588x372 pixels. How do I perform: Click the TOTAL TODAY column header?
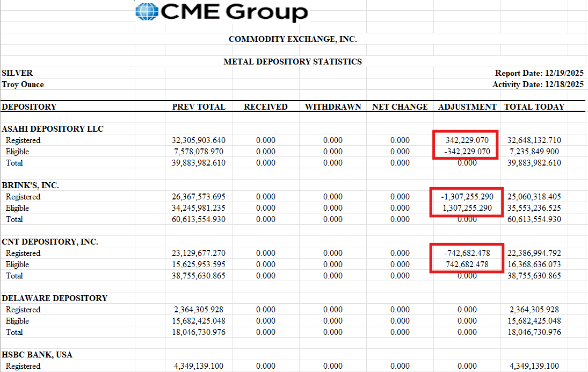coord(534,106)
